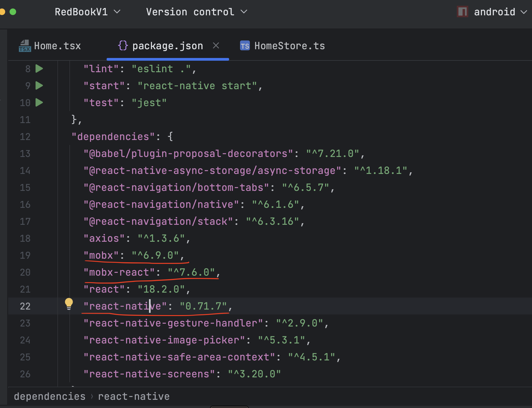Viewport: 532px width, 408px height.
Task: Run the lint script from gutter
Action: (39, 69)
